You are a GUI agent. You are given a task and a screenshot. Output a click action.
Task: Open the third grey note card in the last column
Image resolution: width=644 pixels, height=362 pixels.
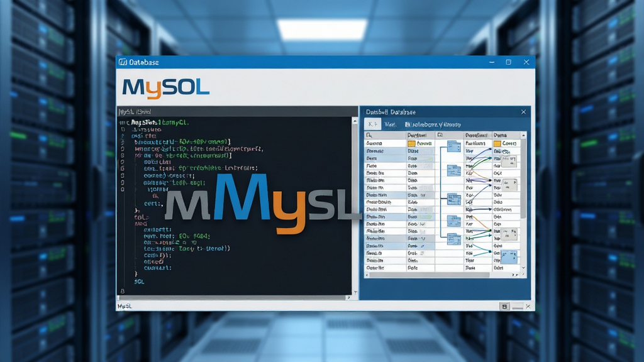point(509,235)
